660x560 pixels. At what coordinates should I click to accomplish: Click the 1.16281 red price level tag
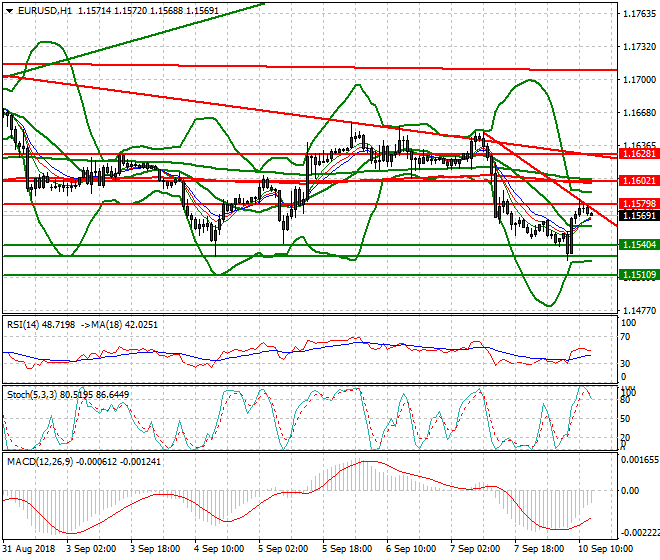[637, 154]
